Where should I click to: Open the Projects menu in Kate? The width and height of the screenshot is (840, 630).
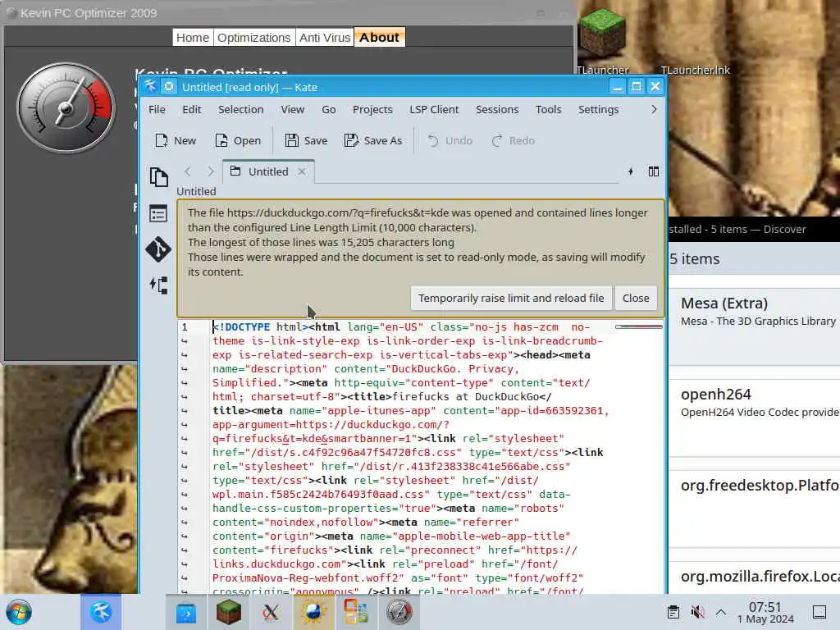[x=372, y=109]
